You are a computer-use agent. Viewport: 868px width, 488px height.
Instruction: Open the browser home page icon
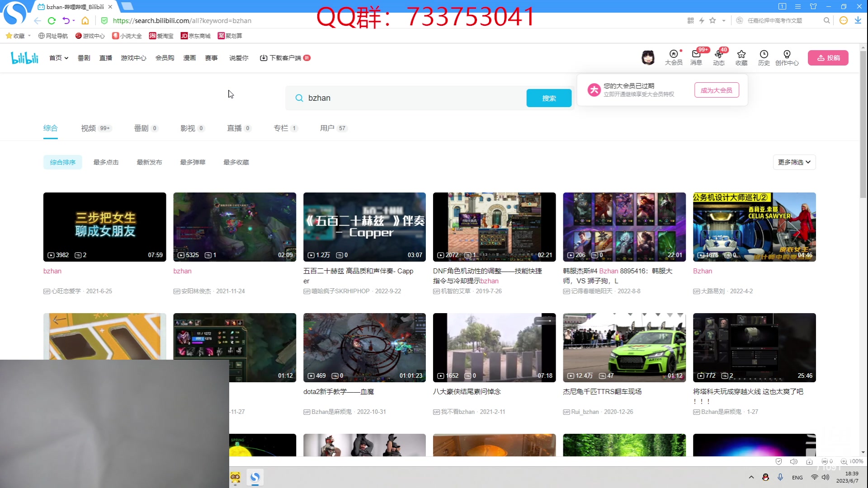(x=85, y=21)
